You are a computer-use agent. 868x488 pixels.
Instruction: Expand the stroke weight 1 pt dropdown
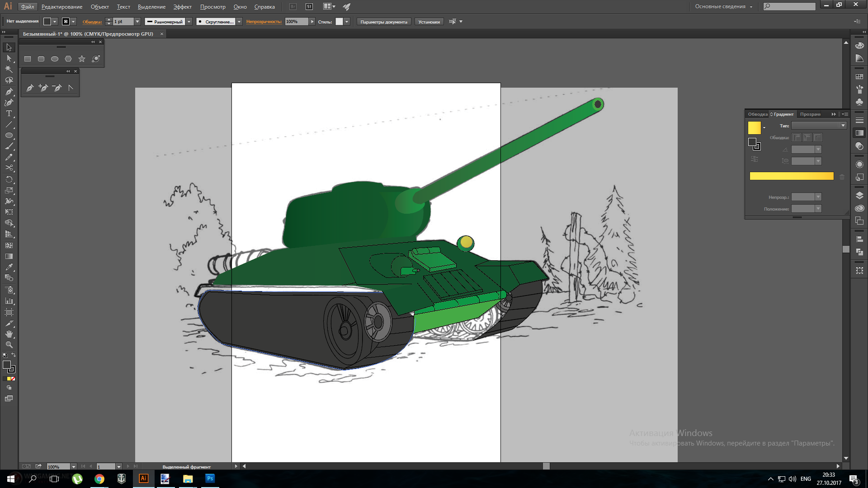(137, 22)
